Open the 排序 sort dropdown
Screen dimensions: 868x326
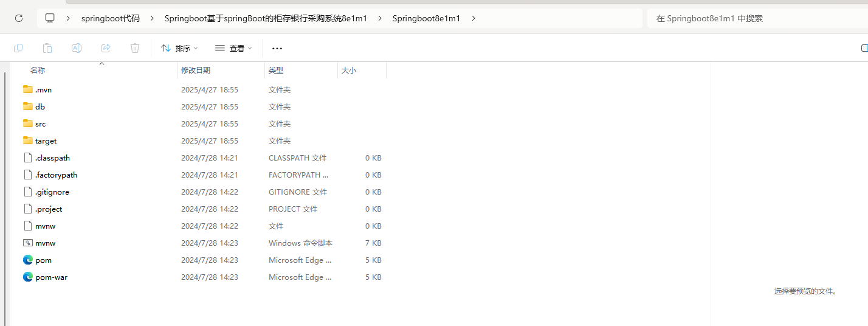[x=179, y=48]
